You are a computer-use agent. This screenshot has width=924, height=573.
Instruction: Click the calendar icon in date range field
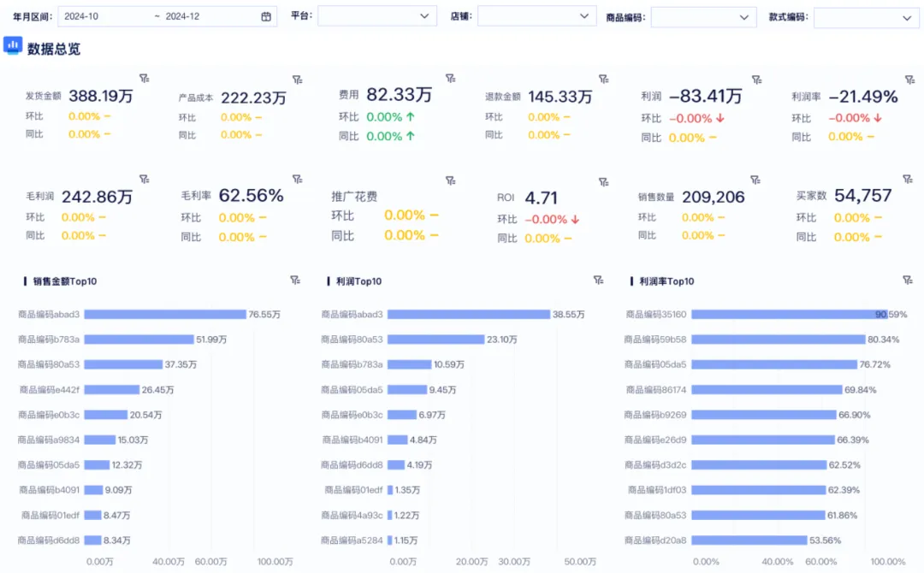click(x=266, y=16)
